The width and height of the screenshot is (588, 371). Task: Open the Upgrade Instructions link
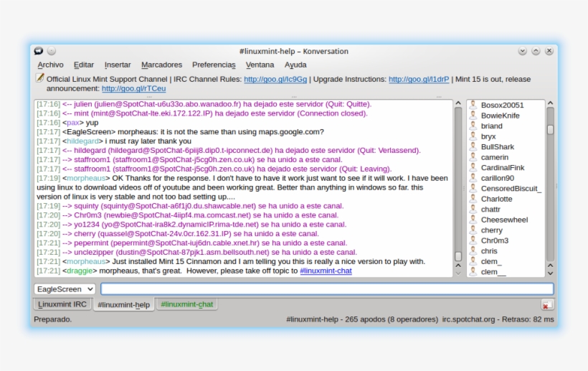pyautogui.click(x=419, y=79)
